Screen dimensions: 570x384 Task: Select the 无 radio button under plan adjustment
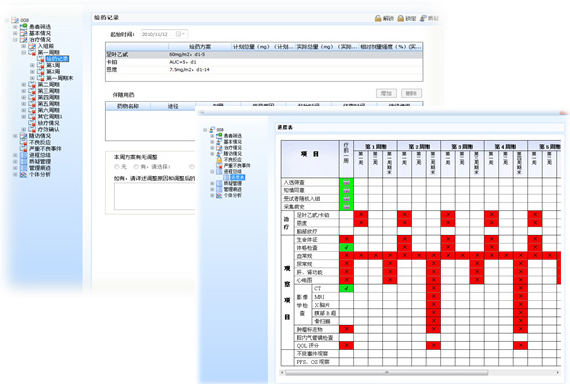117,167
